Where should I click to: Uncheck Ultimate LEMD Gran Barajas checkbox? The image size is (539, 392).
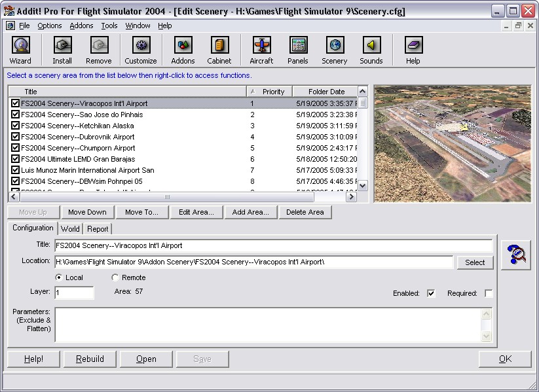tap(15, 159)
